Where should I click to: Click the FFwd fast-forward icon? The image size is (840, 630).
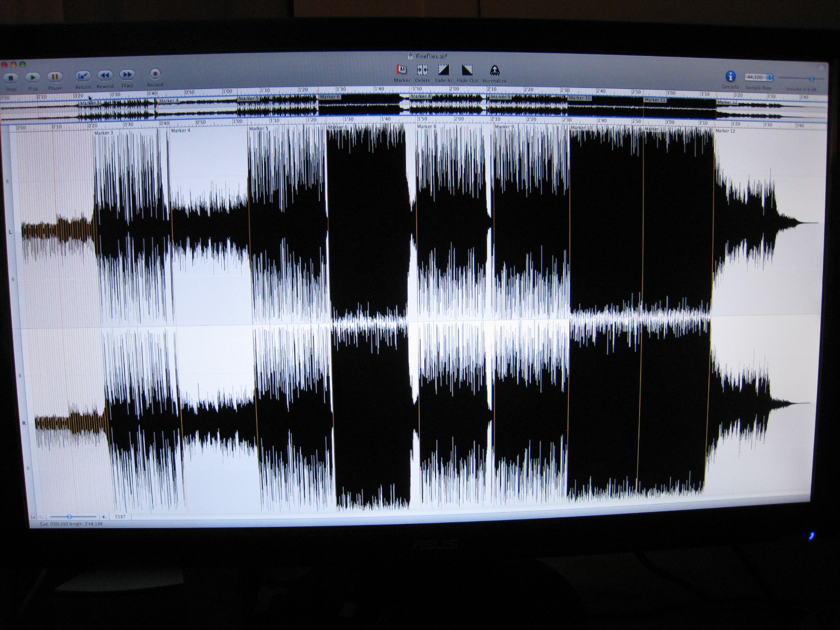coord(127,75)
